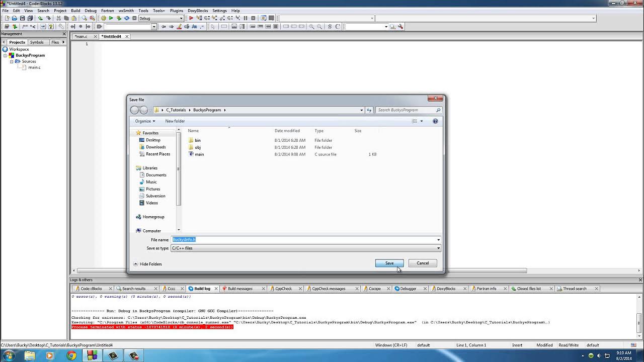The width and height of the screenshot is (644, 362).
Task: Collapse the Hide Folders expander
Action: pos(147,264)
